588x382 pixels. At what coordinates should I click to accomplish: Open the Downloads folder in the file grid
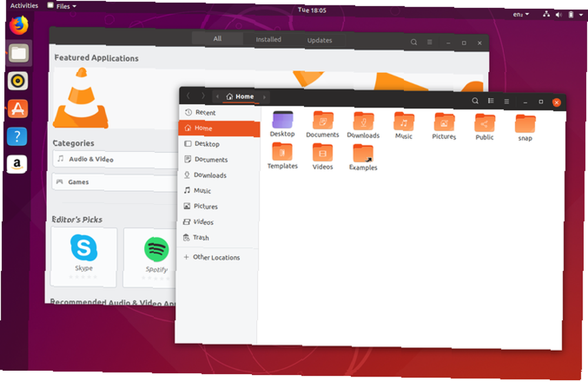click(363, 126)
